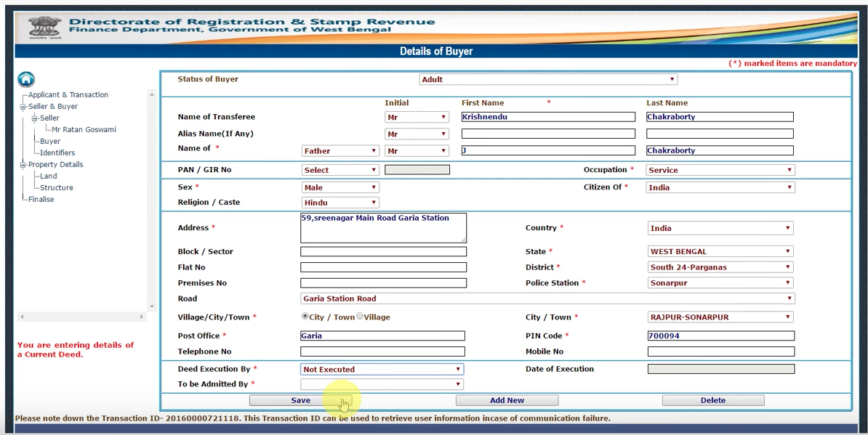The width and height of the screenshot is (868, 435).
Task: Open Status of Buyer dropdown
Action: point(548,79)
